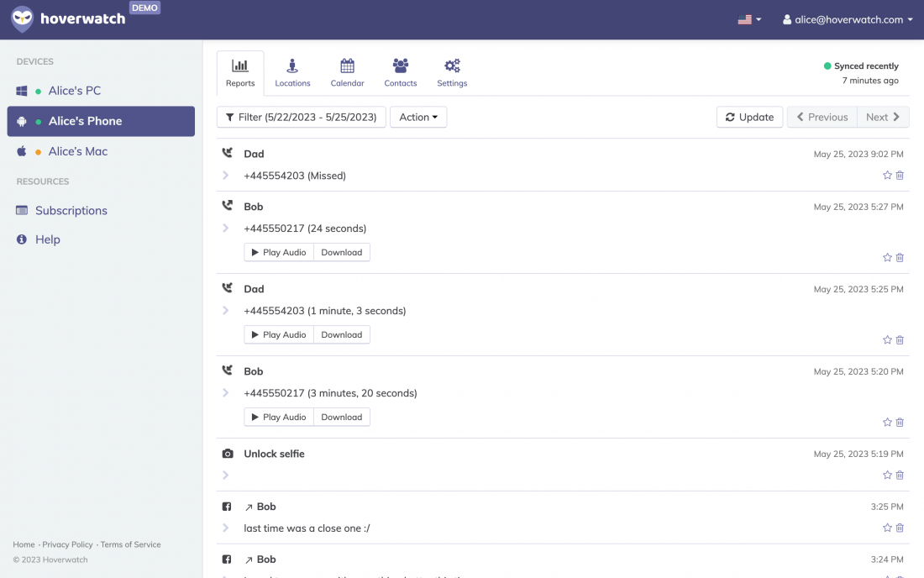Expand the Bob call at 5:27 PM
This screenshot has width=924, height=578.
pyautogui.click(x=226, y=228)
